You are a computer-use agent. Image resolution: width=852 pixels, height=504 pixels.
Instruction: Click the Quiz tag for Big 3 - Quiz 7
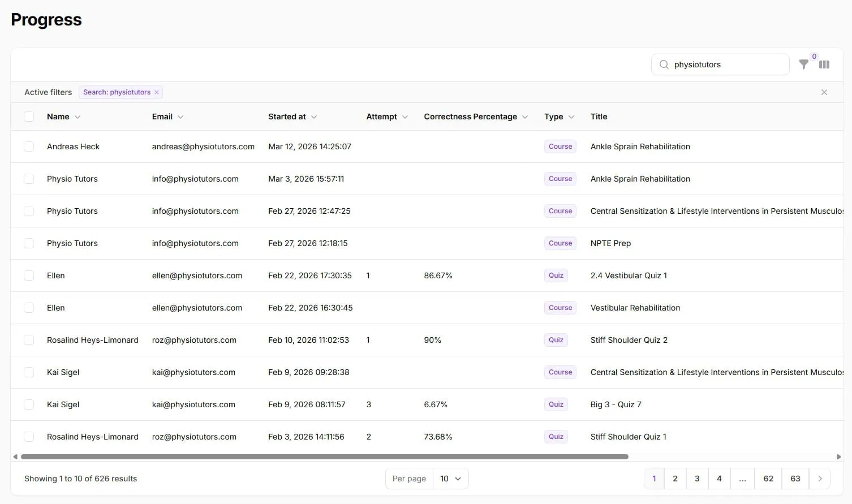[x=556, y=404]
